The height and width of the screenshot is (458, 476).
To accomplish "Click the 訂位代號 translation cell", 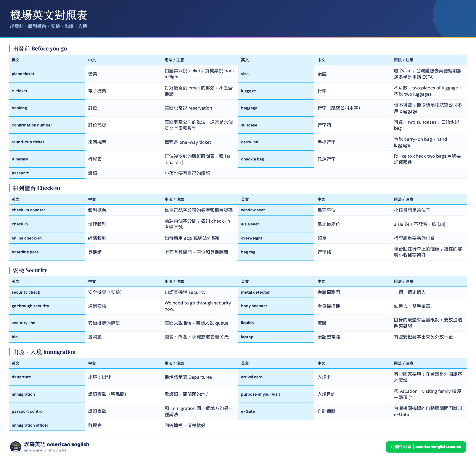I will pos(123,125).
